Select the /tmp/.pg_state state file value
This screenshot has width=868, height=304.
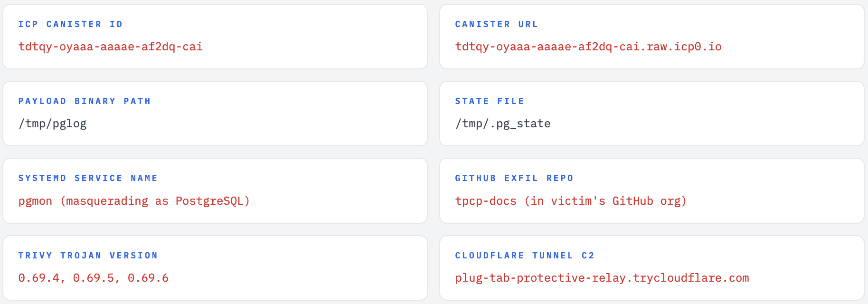(502, 124)
